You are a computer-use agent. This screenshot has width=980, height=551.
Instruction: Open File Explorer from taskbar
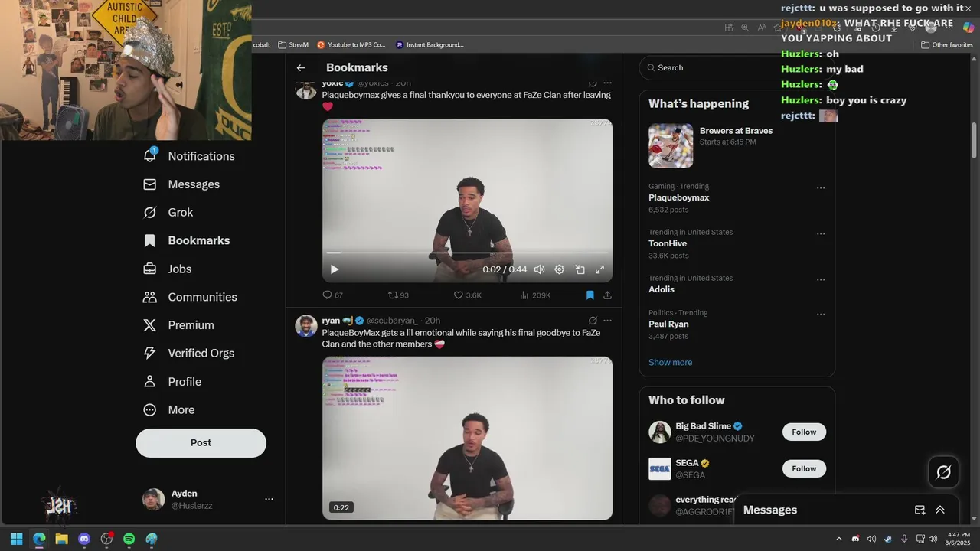coord(61,539)
